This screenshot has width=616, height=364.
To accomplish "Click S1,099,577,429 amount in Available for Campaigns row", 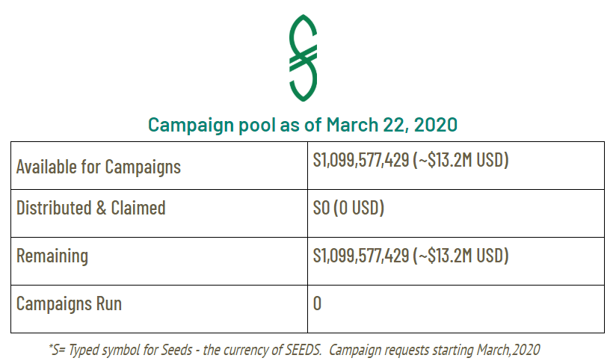I will point(360,160).
